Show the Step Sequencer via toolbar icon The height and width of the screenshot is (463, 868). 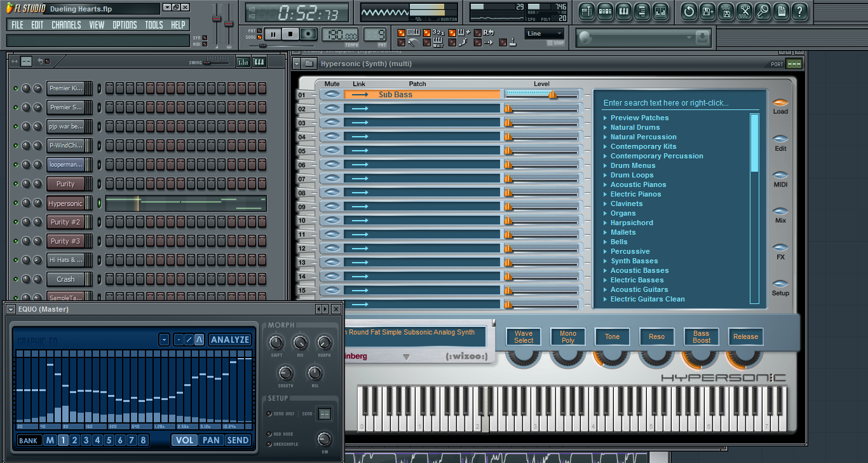605,11
